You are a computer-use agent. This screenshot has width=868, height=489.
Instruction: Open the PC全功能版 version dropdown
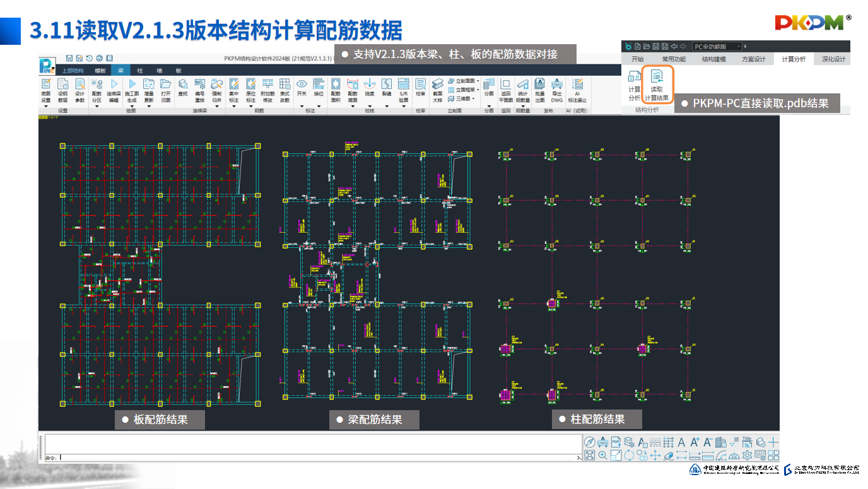pyautogui.click(x=717, y=46)
